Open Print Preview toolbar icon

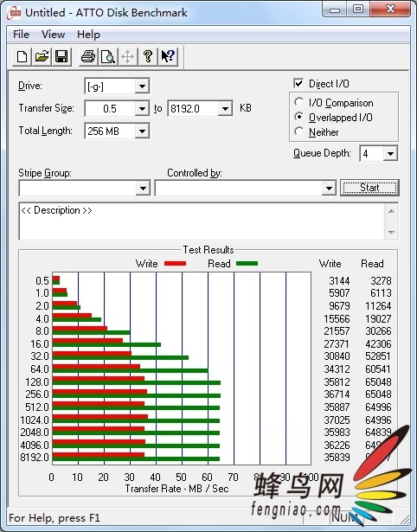[x=108, y=56]
